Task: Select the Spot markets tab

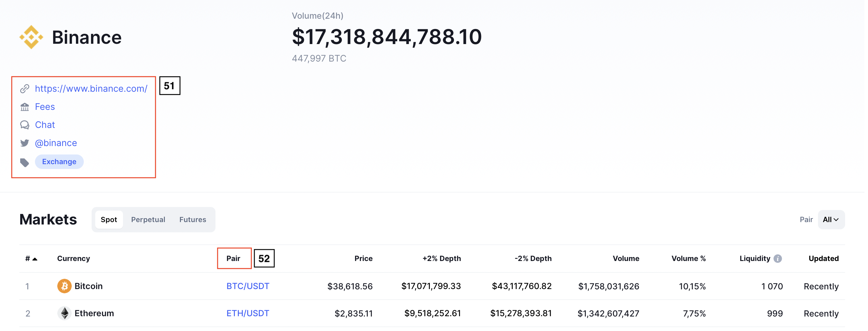Action: (x=109, y=220)
